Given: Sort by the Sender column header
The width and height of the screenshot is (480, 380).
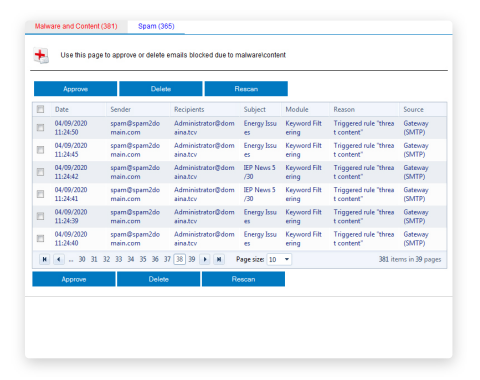Looking at the screenshot, I should tap(121, 109).
